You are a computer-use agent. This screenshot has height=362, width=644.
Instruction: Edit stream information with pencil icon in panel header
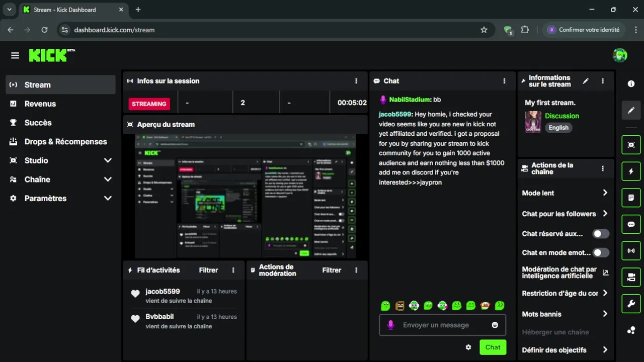pos(586,81)
